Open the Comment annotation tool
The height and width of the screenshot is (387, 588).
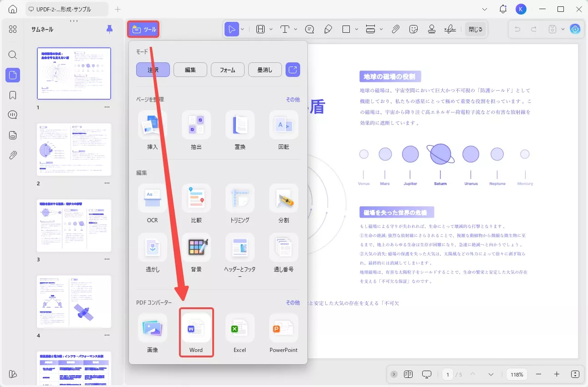pos(309,29)
